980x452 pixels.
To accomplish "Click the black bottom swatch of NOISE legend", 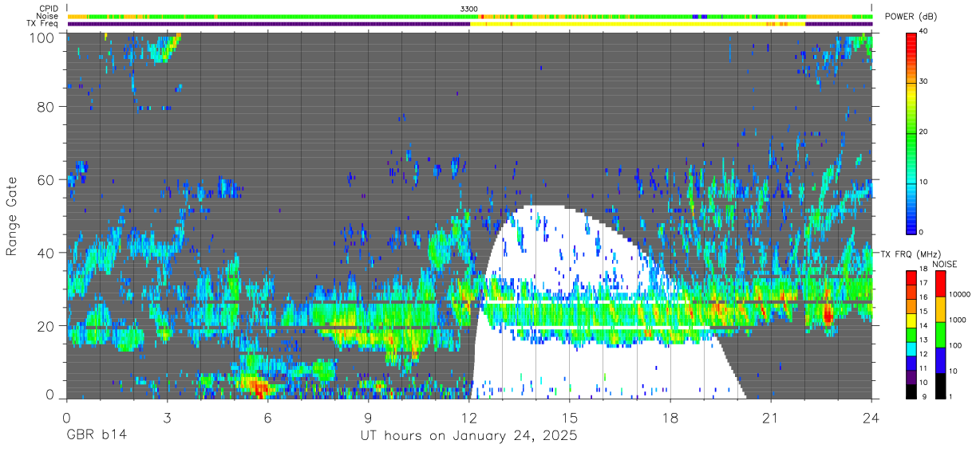I will pos(940,386).
